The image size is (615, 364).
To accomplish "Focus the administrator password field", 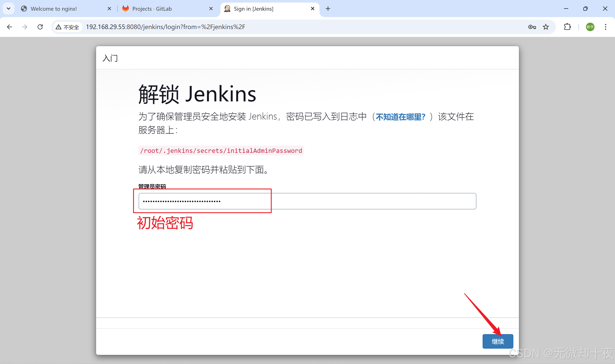I will click(307, 201).
